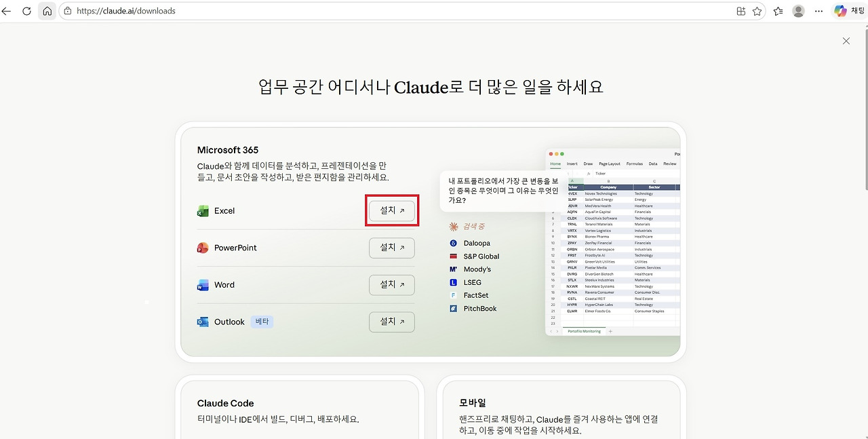The width and height of the screenshot is (868, 439).
Task: Open the favorites list icon
Action: tap(778, 12)
